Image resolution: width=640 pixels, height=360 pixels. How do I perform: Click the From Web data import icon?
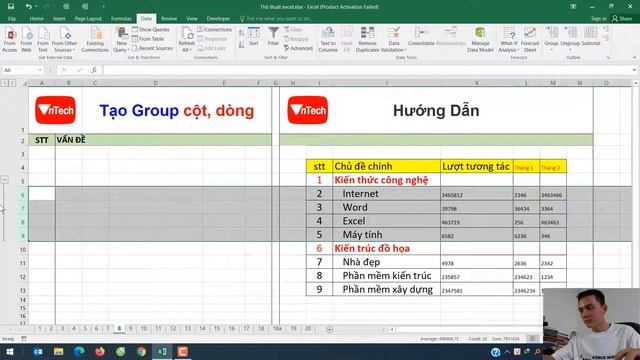coord(27,40)
